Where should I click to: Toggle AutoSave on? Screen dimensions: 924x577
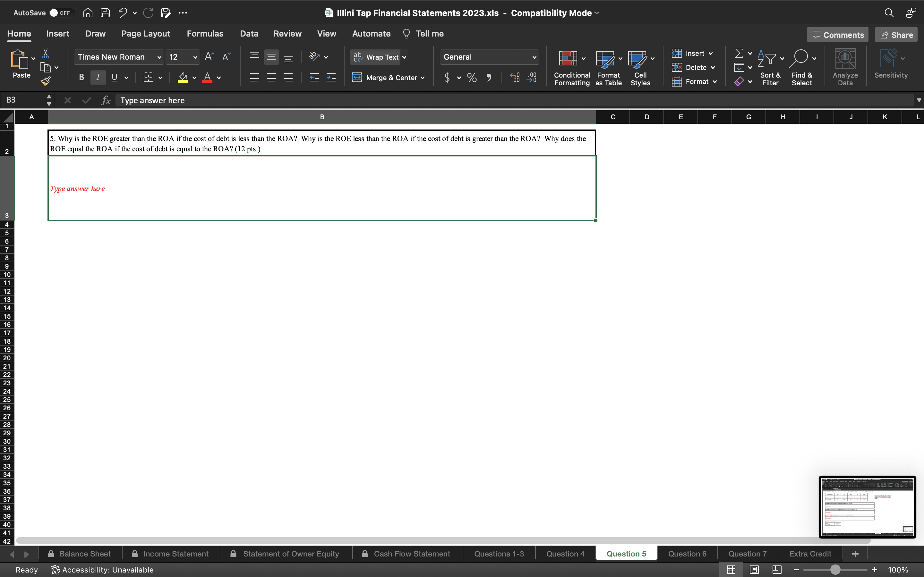(61, 13)
